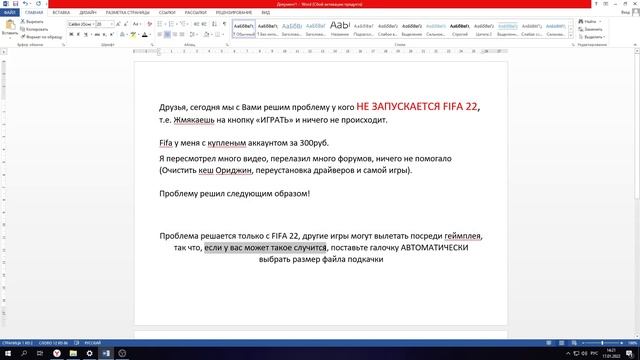
Task: Increase font size icon
Action: coord(118,24)
